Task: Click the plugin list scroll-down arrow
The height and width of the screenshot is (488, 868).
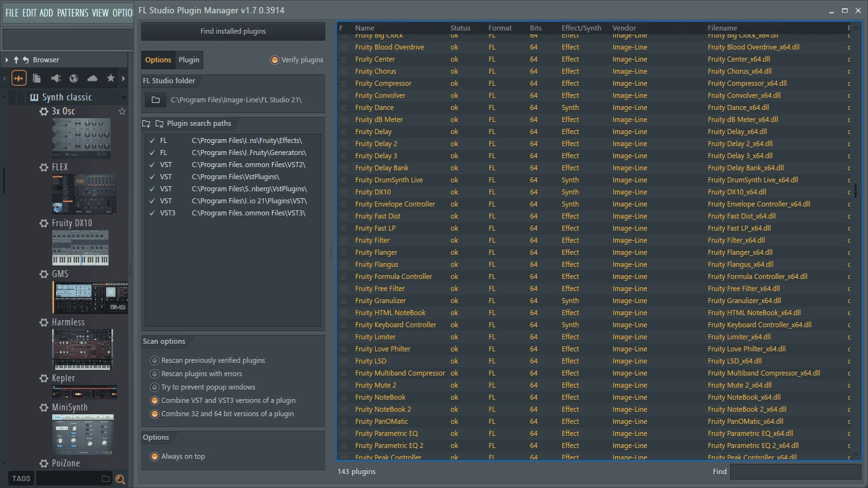Action: pos(857,454)
